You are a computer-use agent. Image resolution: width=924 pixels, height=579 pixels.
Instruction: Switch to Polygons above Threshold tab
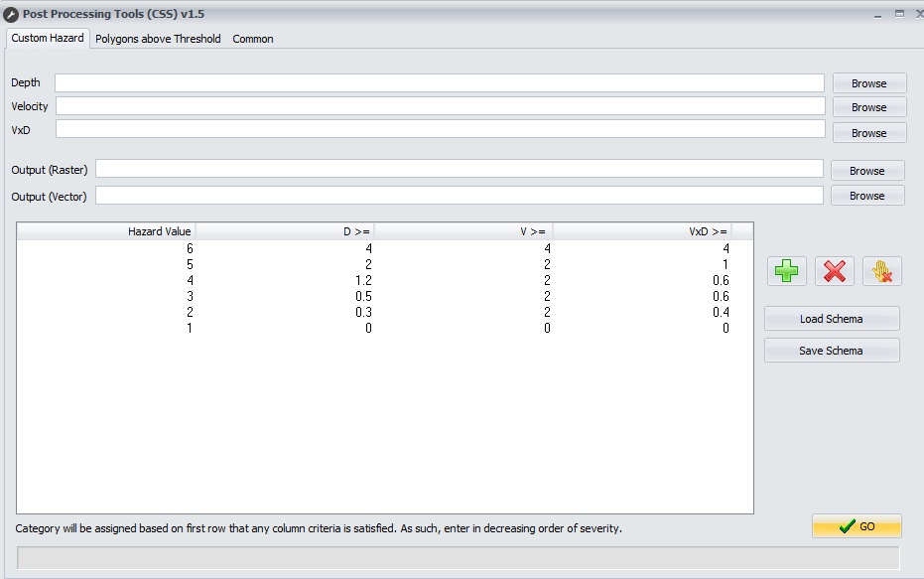coord(158,39)
